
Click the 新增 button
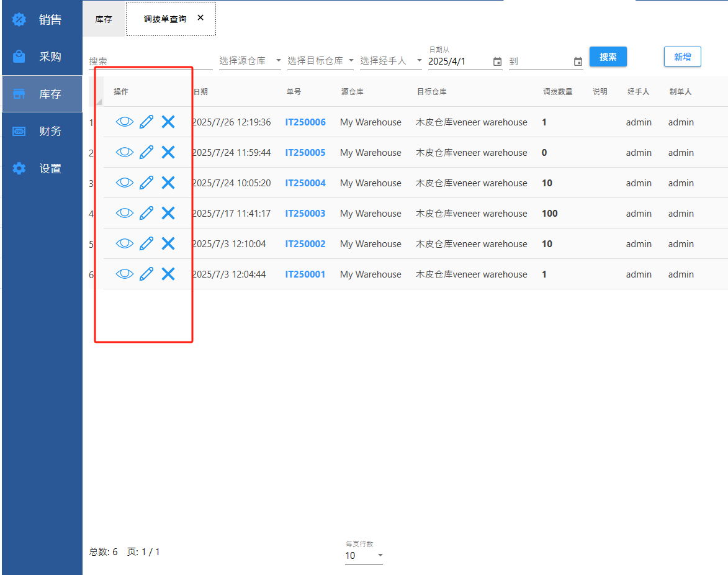pyautogui.click(x=682, y=57)
